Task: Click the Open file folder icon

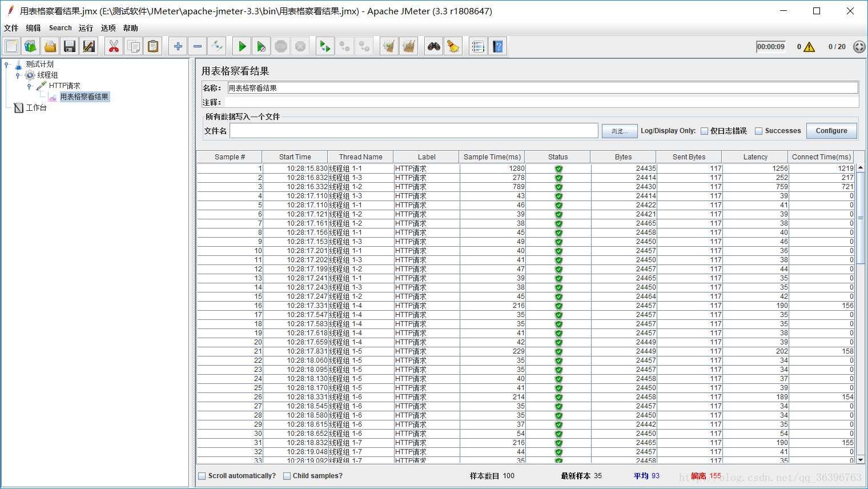Action: (50, 46)
